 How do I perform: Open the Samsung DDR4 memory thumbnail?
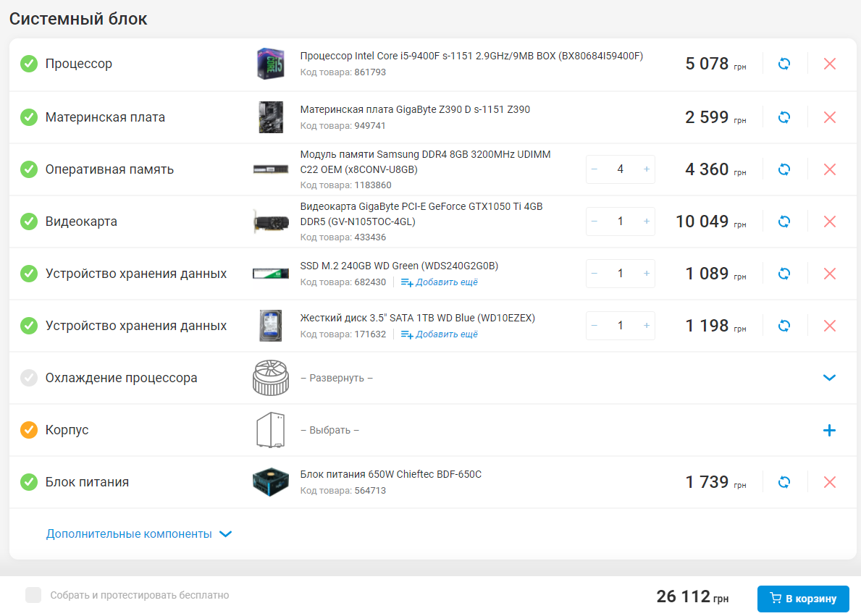271,169
